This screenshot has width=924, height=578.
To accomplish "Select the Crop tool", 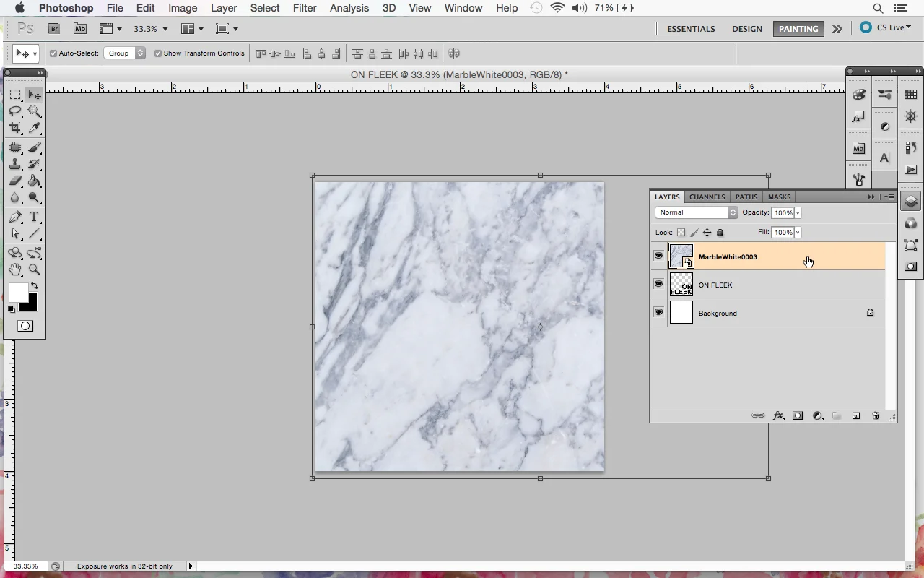I will pos(15,129).
